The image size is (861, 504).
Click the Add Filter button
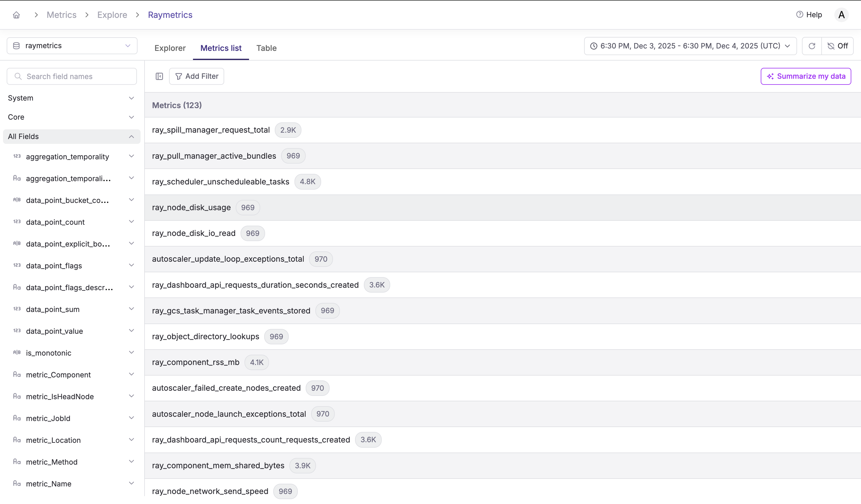click(196, 76)
